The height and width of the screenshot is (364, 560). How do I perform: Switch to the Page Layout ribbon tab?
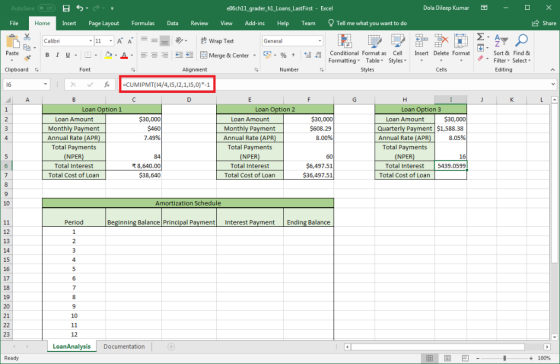[x=104, y=23]
